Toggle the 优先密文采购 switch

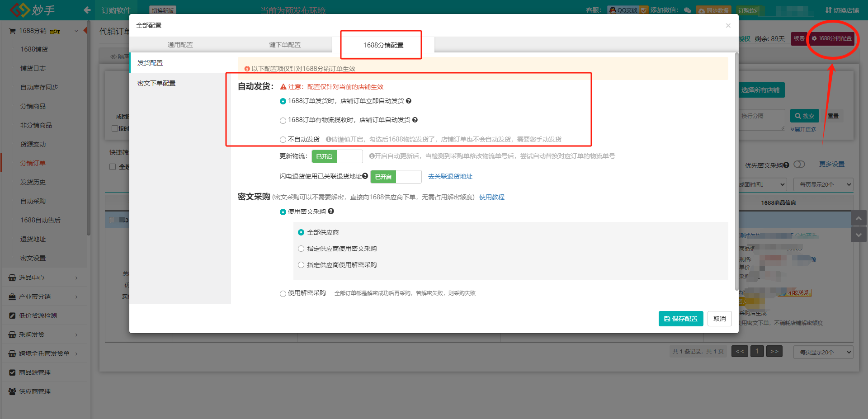(799, 165)
